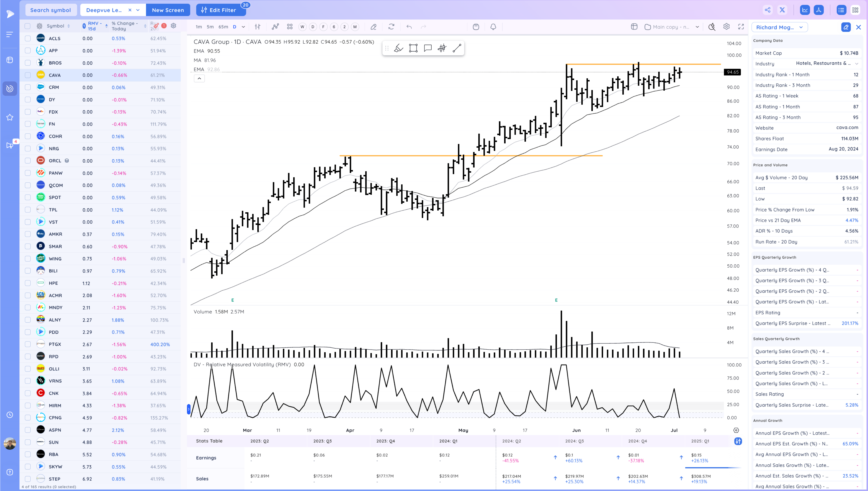Close the Deepvue Le... screen tab

(130, 10)
